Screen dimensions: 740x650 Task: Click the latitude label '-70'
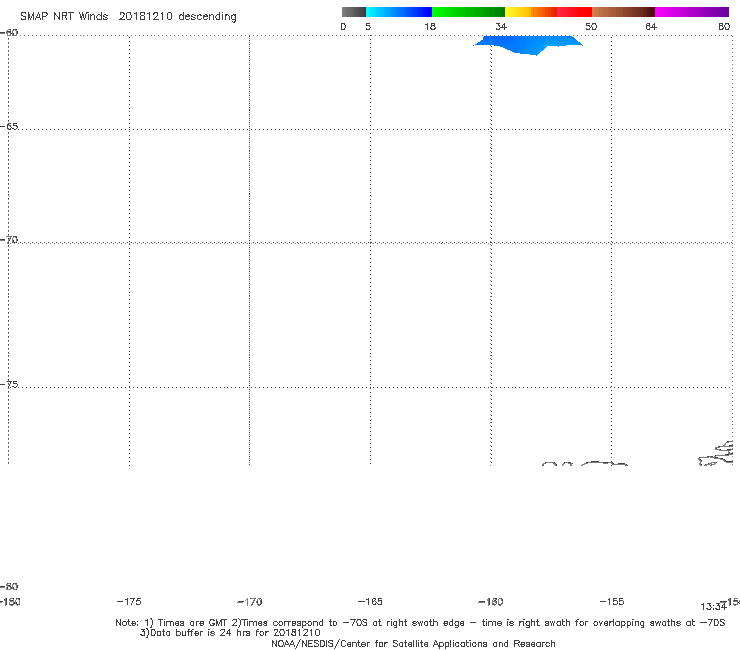click(9, 240)
